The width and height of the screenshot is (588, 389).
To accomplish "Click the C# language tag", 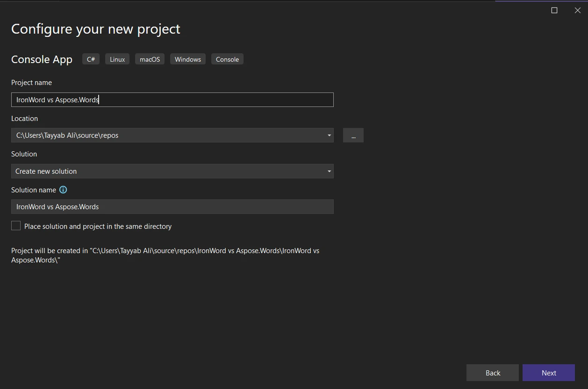I will 91,59.
